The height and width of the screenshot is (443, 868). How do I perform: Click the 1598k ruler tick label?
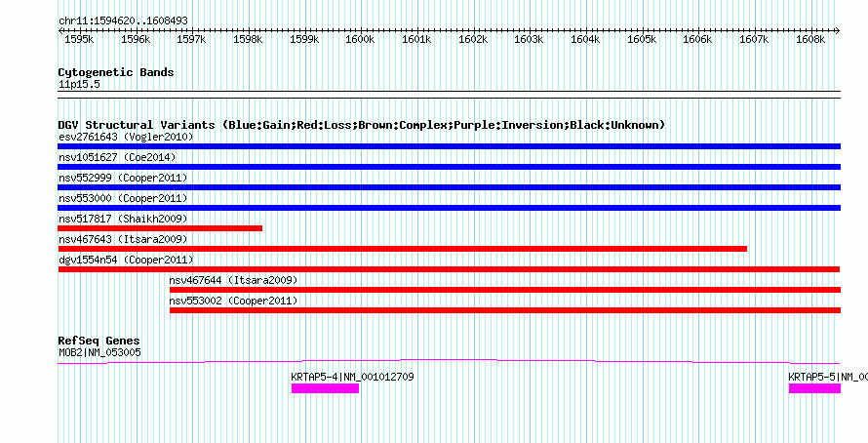(248, 40)
